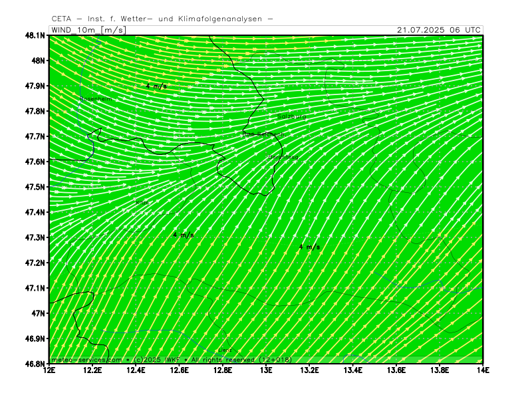Pick the "47.1N" latitude label
This screenshot has width=532, height=399.
pos(35,288)
